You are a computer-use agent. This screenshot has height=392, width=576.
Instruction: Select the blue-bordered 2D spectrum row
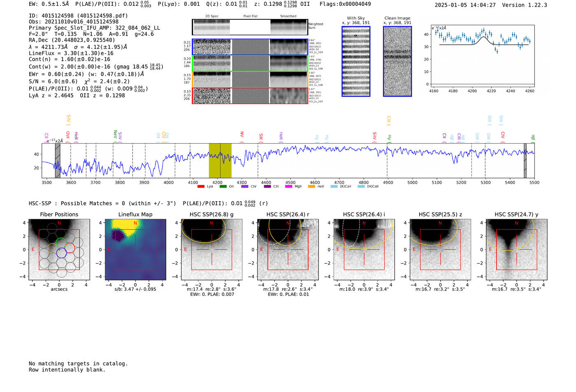(x=250, y=47)
